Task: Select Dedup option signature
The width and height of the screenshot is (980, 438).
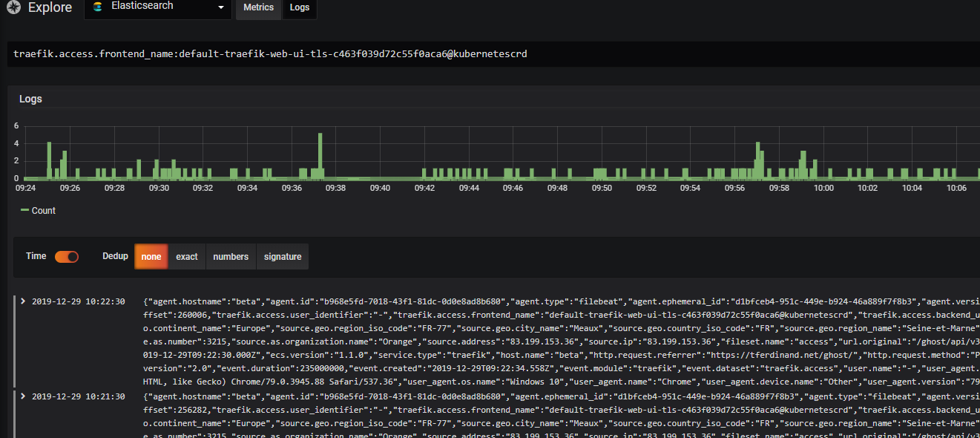Action: (283, 256)
